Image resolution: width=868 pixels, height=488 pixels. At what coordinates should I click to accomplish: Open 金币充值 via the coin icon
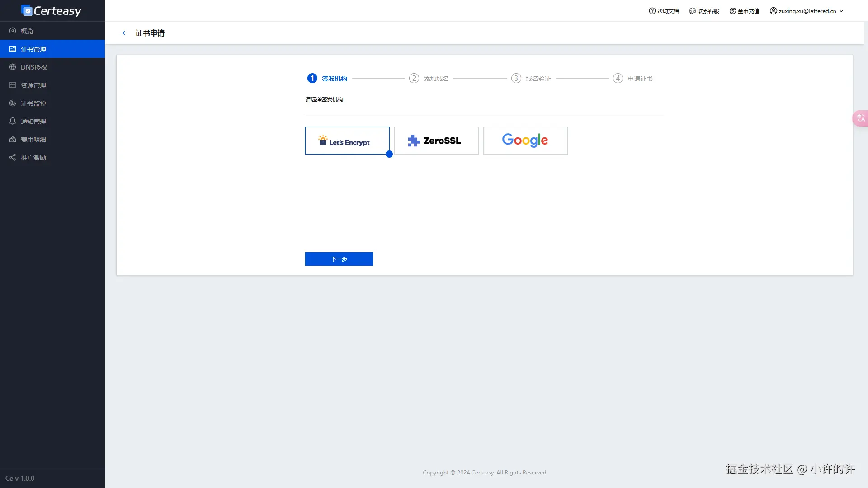tap(732, 10)
